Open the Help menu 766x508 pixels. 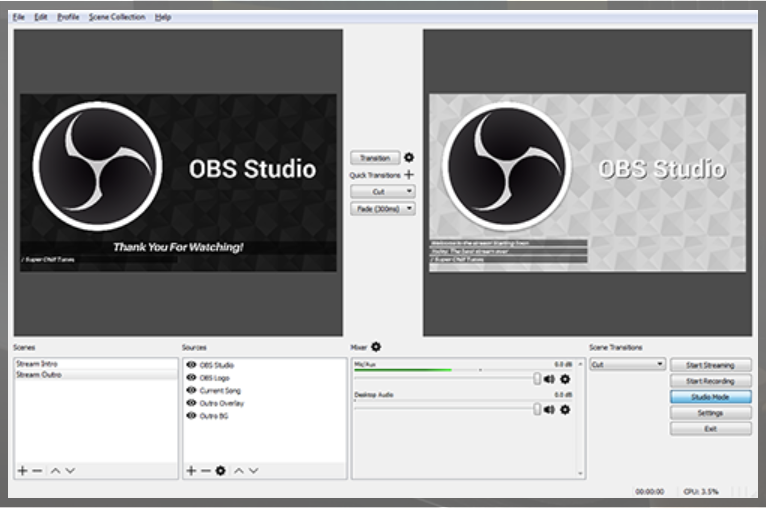click(163, 17)
